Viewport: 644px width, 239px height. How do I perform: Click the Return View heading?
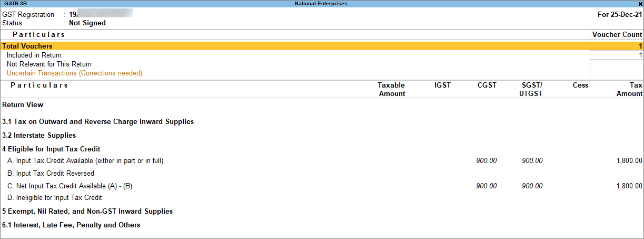pos(23,105)
